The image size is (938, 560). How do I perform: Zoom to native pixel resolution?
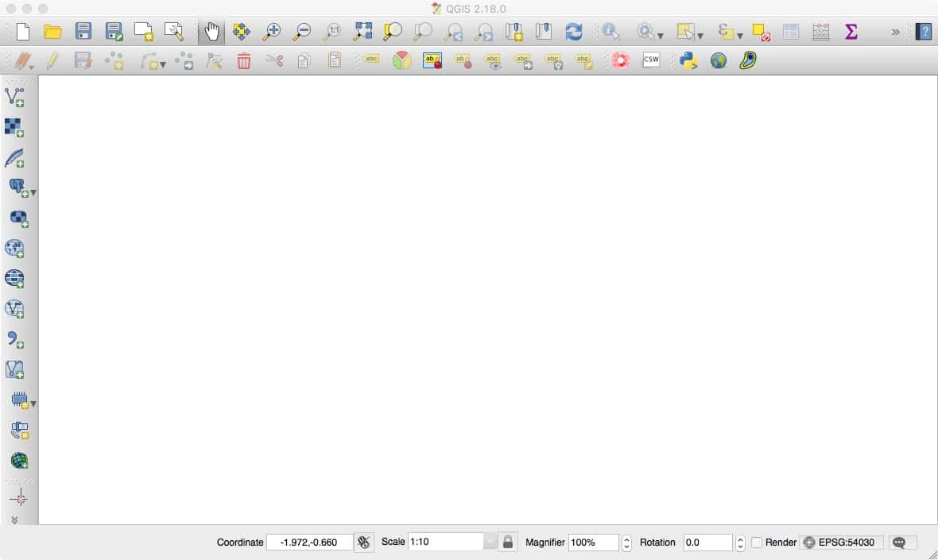click(x=331, y=32)
